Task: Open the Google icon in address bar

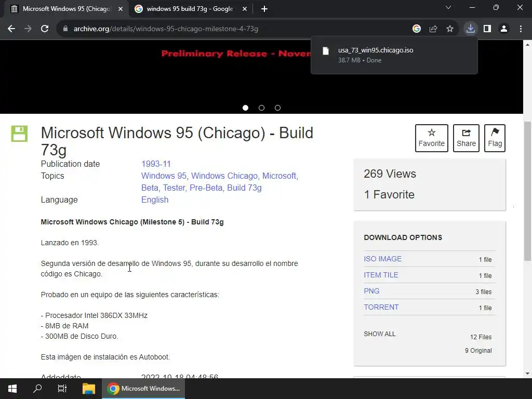Action: pos(417,29)
